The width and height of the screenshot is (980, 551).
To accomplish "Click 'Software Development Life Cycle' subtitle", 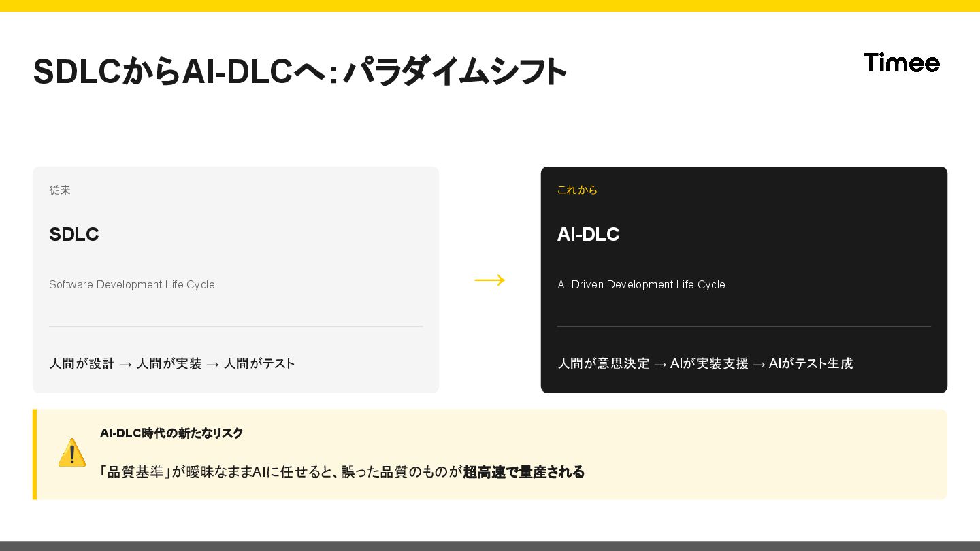I will (x=132, y=284).
